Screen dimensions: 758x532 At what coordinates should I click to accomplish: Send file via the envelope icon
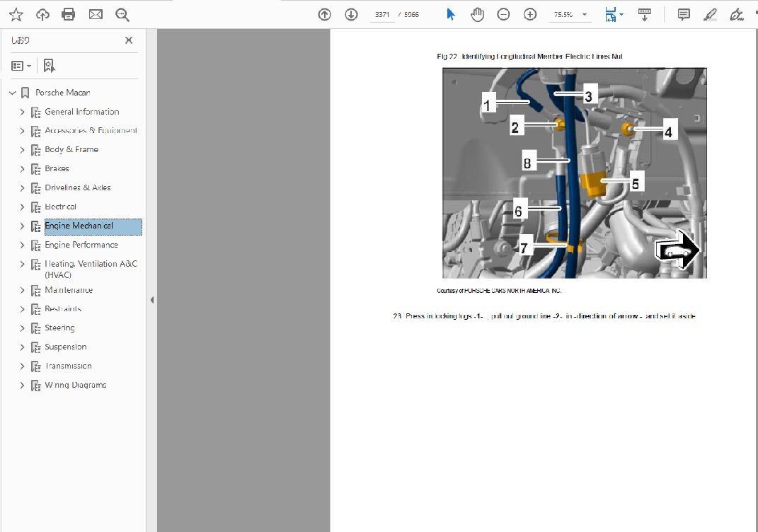click(x=96, y=14)
